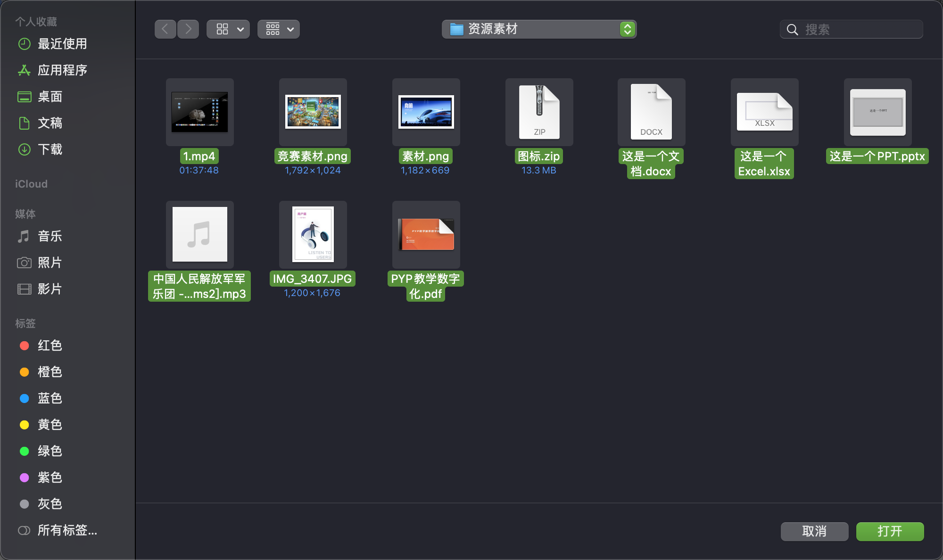Select the 中国人民解放军军乐团 mp3 audio icon
Screen dimensions: 943x560
pyautogui.click(x=200, y=235)
